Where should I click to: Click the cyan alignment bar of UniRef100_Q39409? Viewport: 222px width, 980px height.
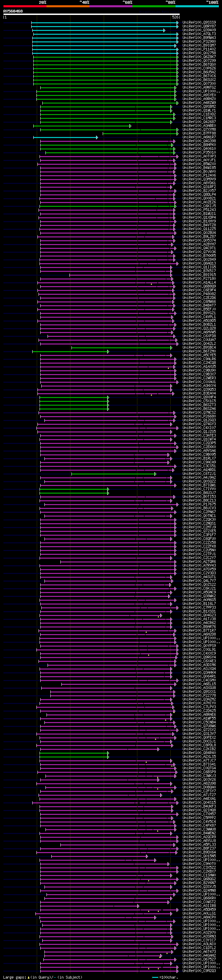click(x=98, y=30)
